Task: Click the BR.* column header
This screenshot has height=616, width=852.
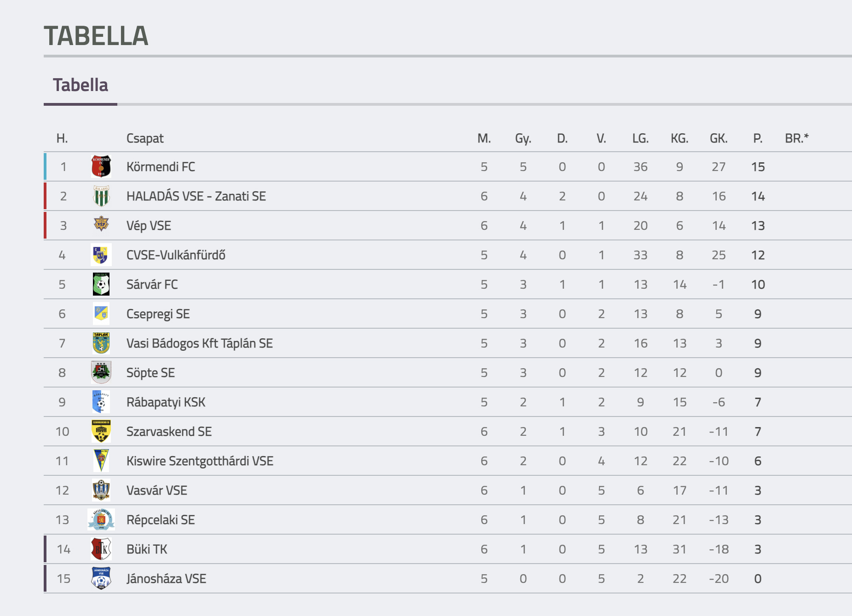Action: (797, 138)
